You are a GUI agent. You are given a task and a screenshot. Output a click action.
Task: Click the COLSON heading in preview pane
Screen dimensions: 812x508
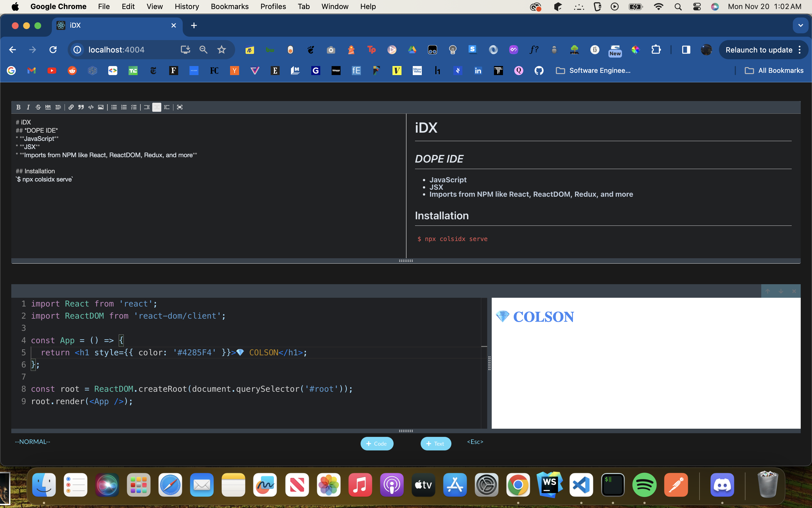(535, 317)
